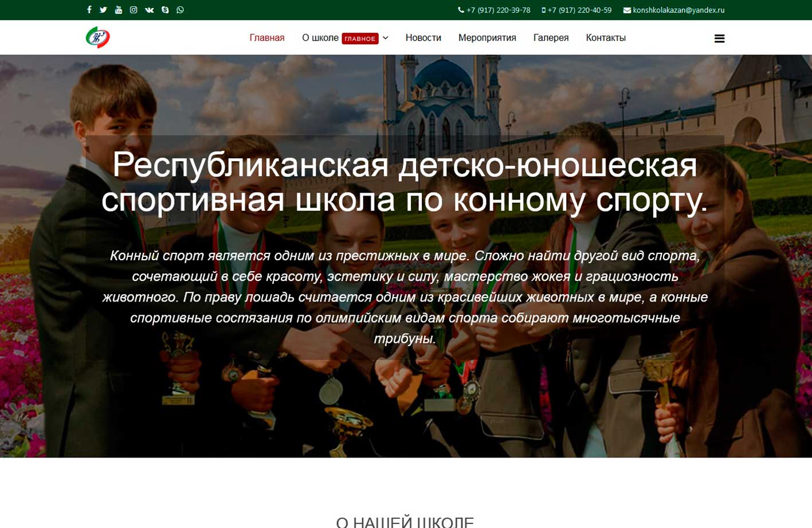Click the О НАШЕЙ ШКОЛЕ heading

point(405,522)
